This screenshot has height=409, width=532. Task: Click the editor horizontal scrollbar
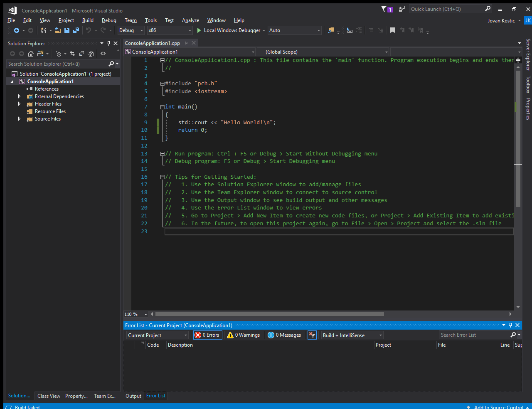269,314
